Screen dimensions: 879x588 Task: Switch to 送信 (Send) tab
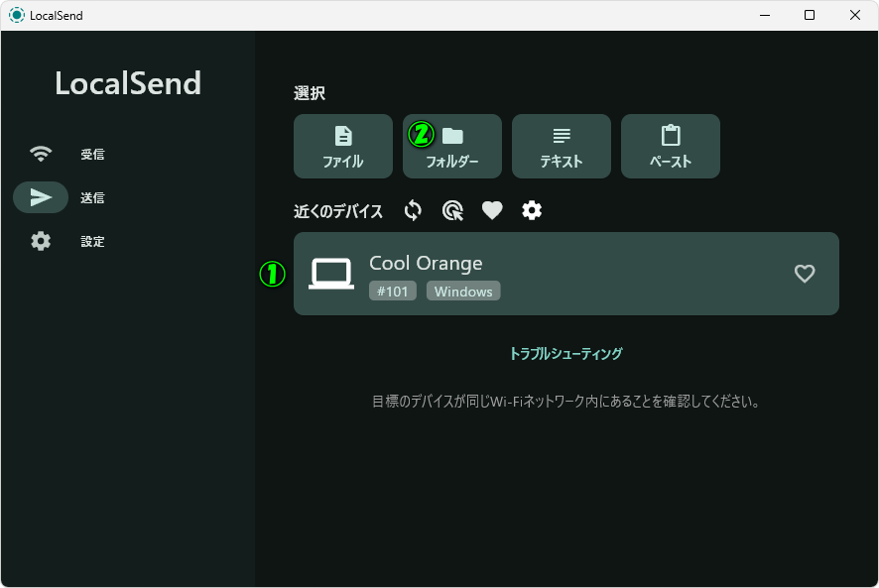pyautogui.click(x=67, y=197)
